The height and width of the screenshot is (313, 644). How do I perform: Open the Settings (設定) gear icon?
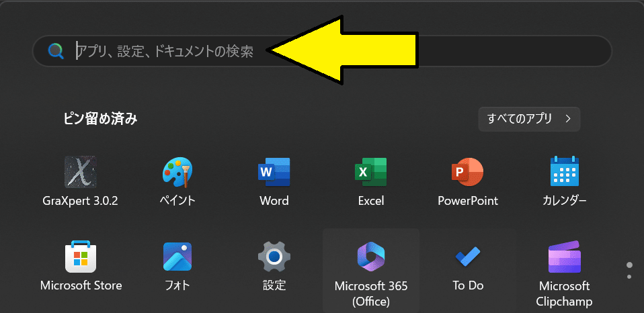point(274,257)
